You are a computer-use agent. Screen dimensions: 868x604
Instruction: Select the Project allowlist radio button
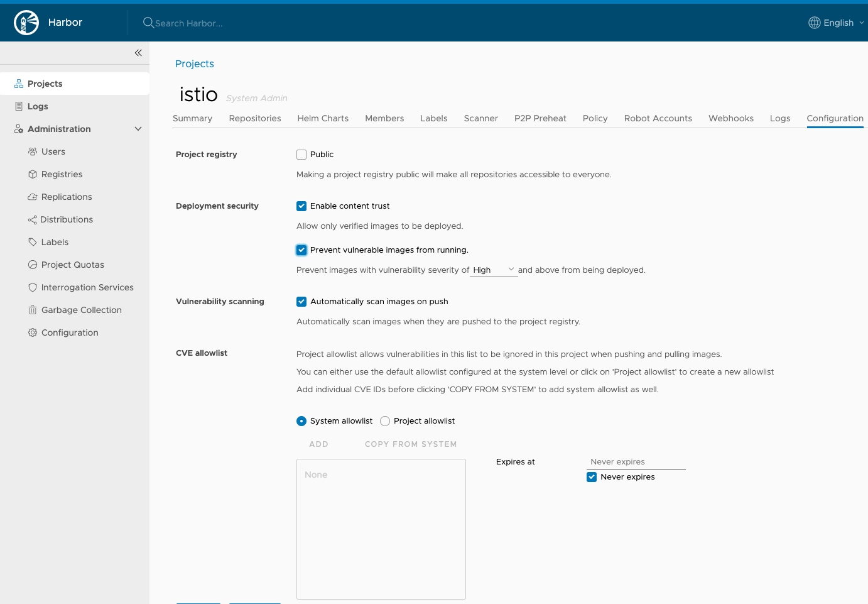[385, 421]
